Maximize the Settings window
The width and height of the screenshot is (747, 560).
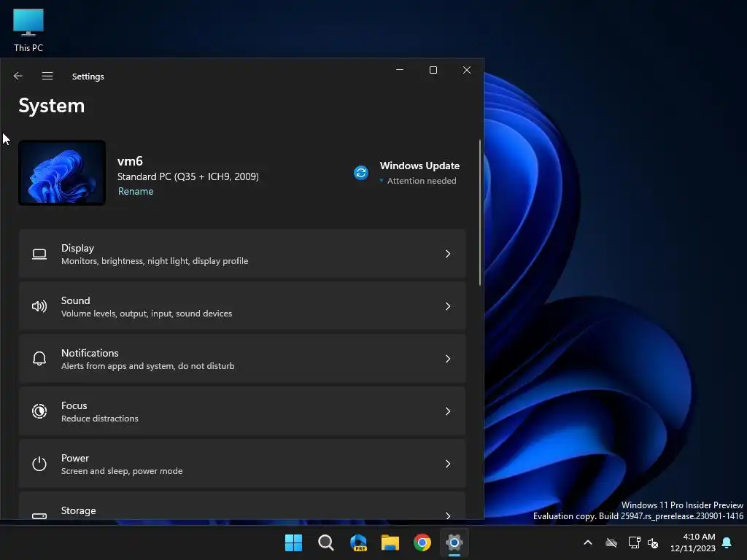click(433, 70)
